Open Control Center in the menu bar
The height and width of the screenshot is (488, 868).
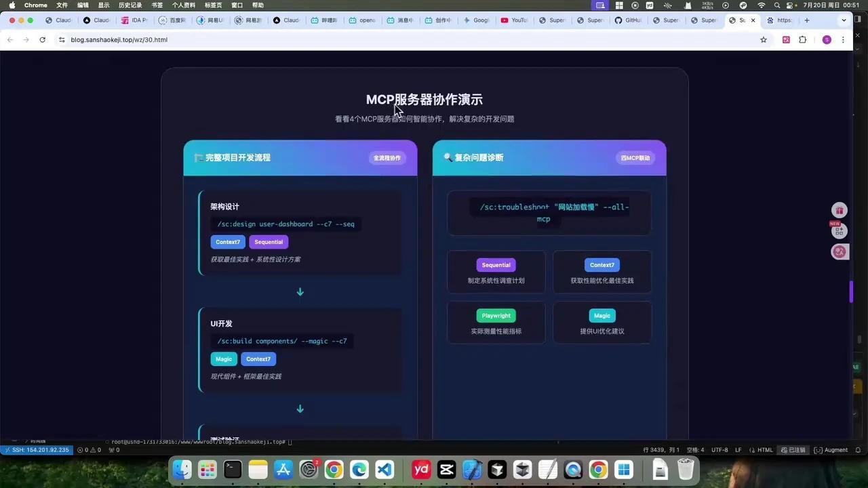tap(791, 5)
